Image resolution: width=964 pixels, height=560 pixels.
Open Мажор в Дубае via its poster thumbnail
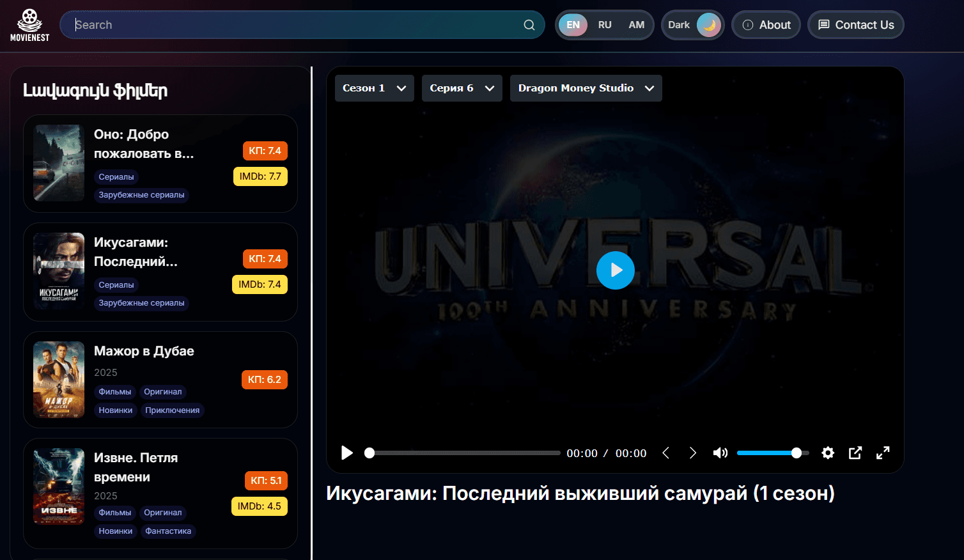(58, 380)
